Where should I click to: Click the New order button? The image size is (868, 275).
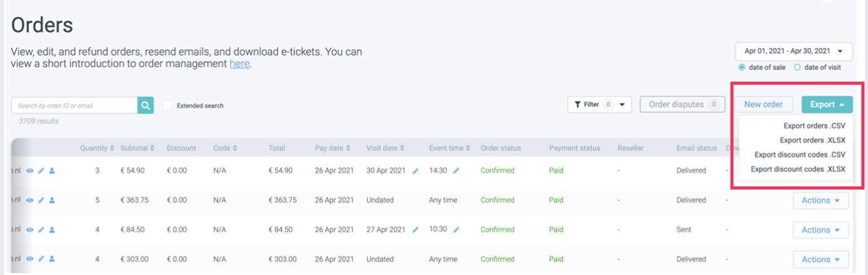763,104
